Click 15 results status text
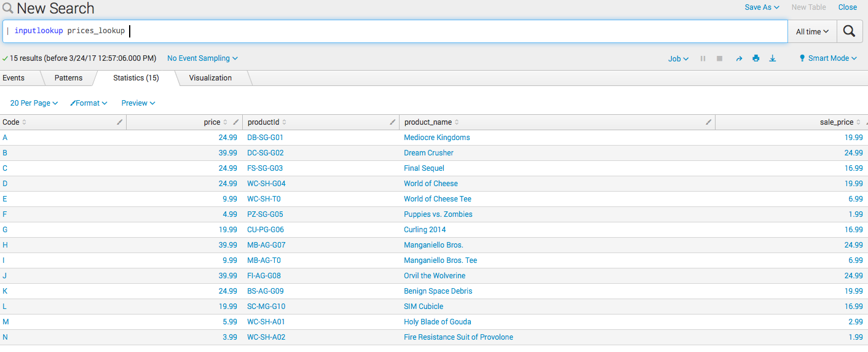Viewport: 868px width, 352px height. click(x=83, y=58)
